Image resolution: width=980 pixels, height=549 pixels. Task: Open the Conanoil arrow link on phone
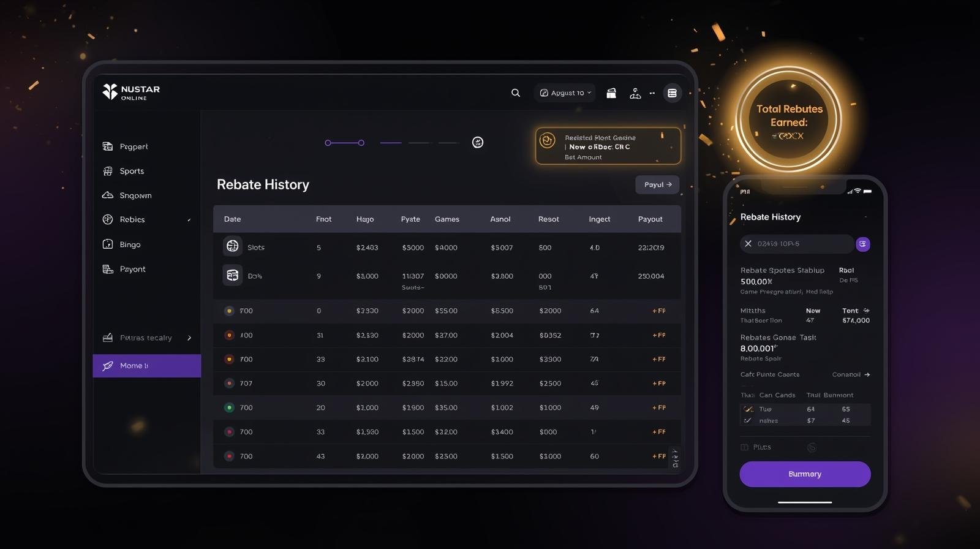pos(851,374)
